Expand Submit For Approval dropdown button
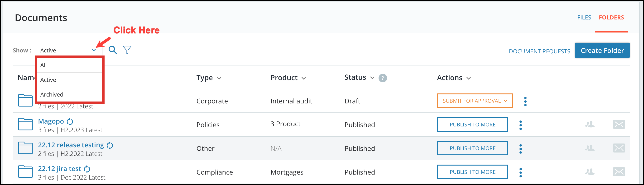 (x=475, y=101)
